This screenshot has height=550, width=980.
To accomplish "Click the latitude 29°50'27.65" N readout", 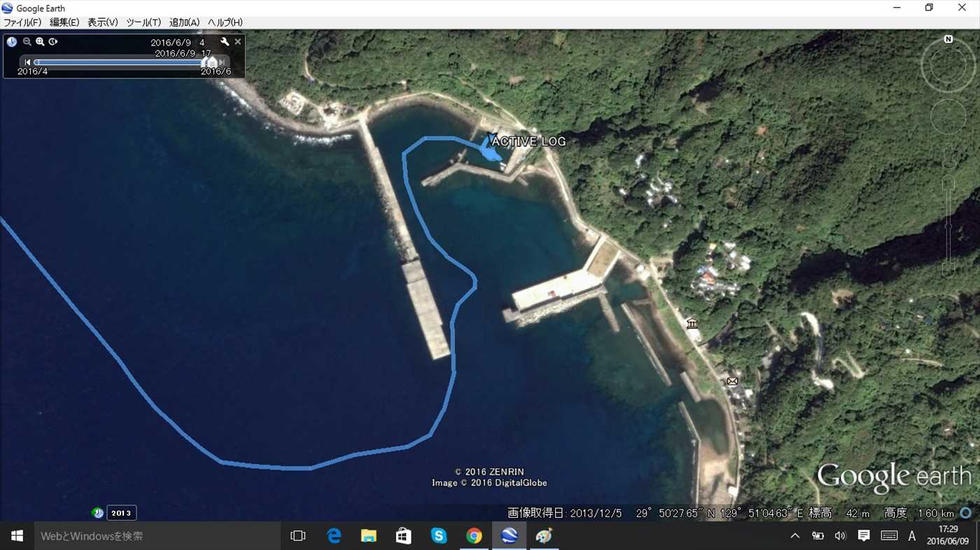I will (x=676, y=513).
